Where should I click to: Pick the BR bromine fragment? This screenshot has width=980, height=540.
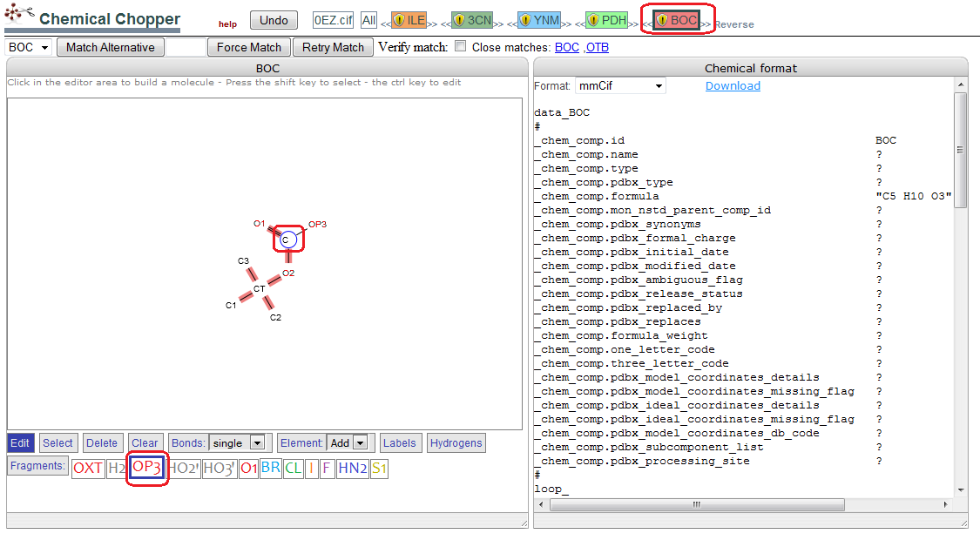point(271,468)
